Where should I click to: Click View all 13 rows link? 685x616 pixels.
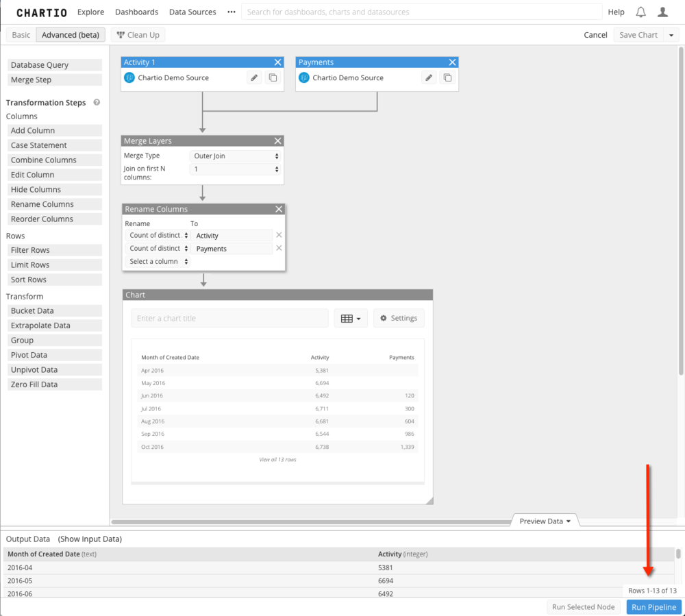277,460
